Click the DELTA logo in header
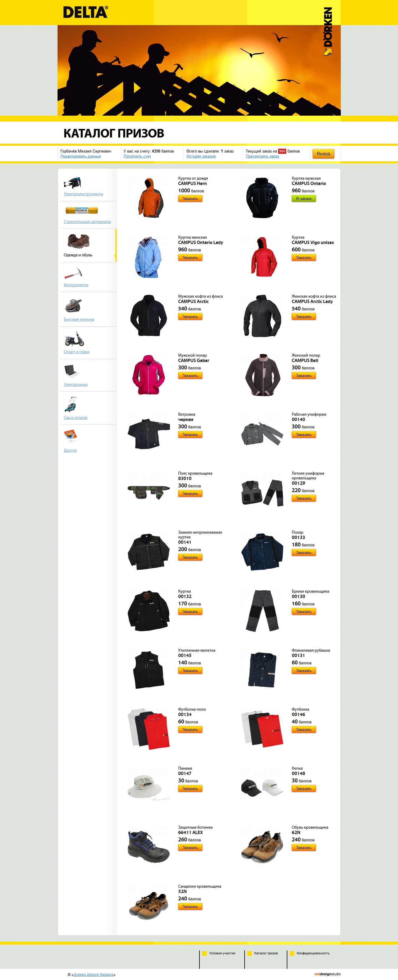The height and width of the screenshot is (980, 398). tap(86, 12)
